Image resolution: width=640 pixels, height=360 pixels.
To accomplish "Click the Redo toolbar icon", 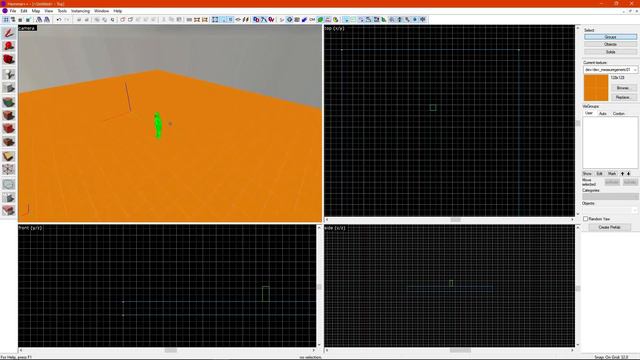I will [67, 20].
